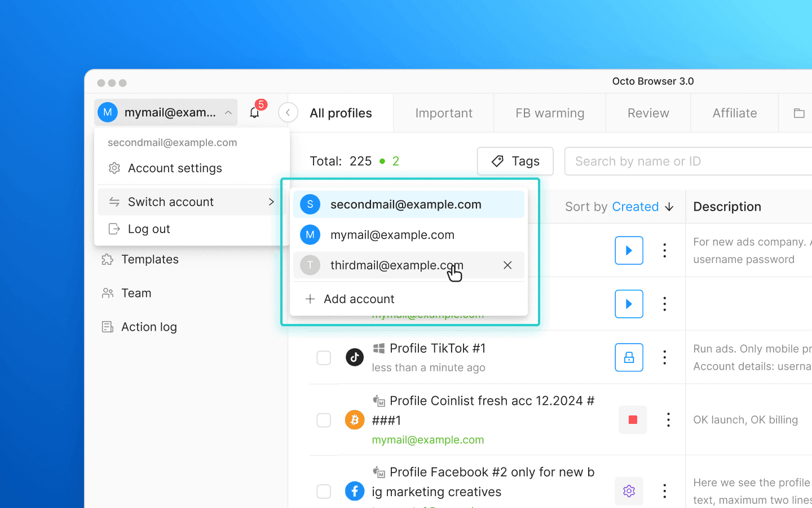Viewport: 812px width, 508px height.
Task: Click the purple gear button for Profile Facebook #2
Action: tap(629, 491)
